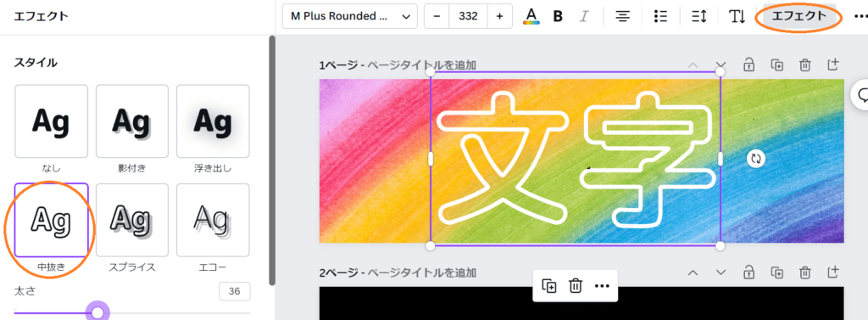Toggle bold formatting
This screenshot has height=320, width=868.
tap(558, 16)
